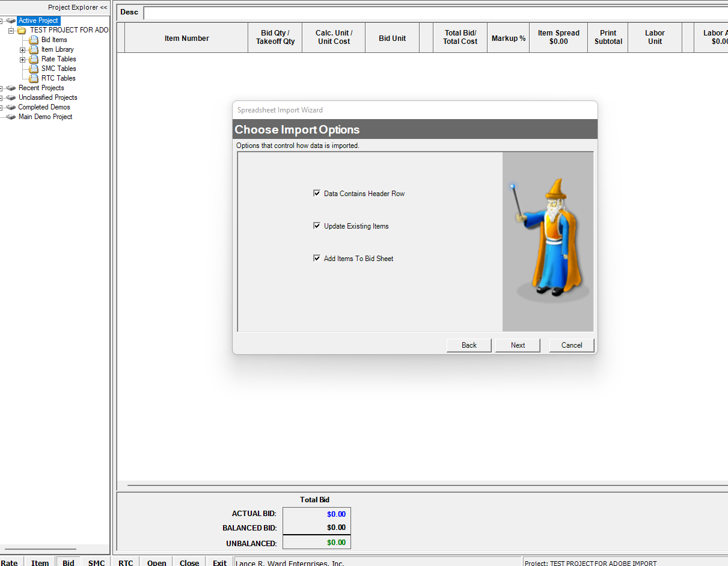
Task: Switch to the SMC bottom tab
Action: pos(96,562)
